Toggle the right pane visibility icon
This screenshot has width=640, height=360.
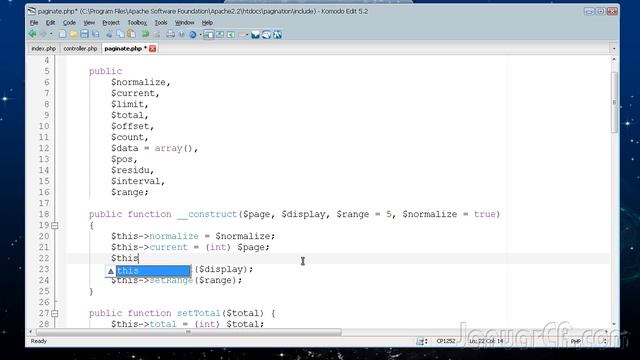(x=231, y=35)
